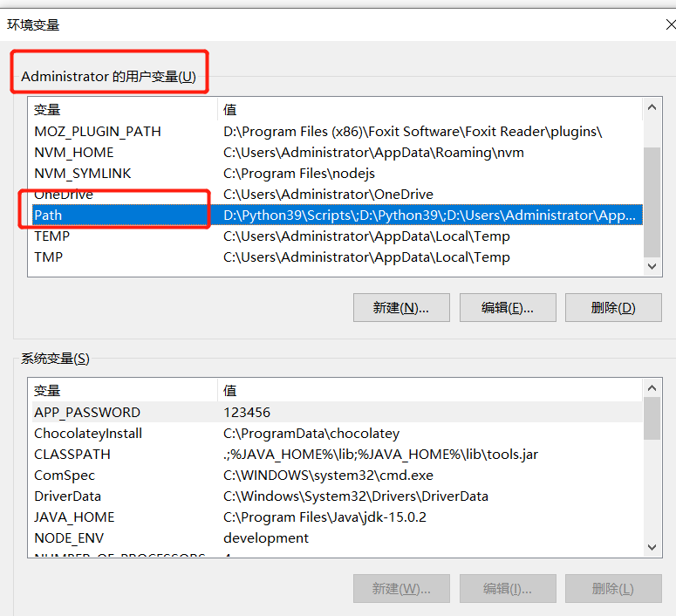Select the Path user variable
The image size is (676, 616).
coord(338,215)
